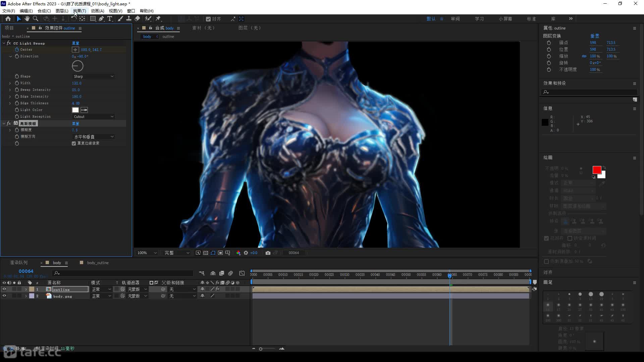Disable the 高斯模糊 effect
This screenshot has width=644, height=362.
pyautogui.click(x=9, y=124)
